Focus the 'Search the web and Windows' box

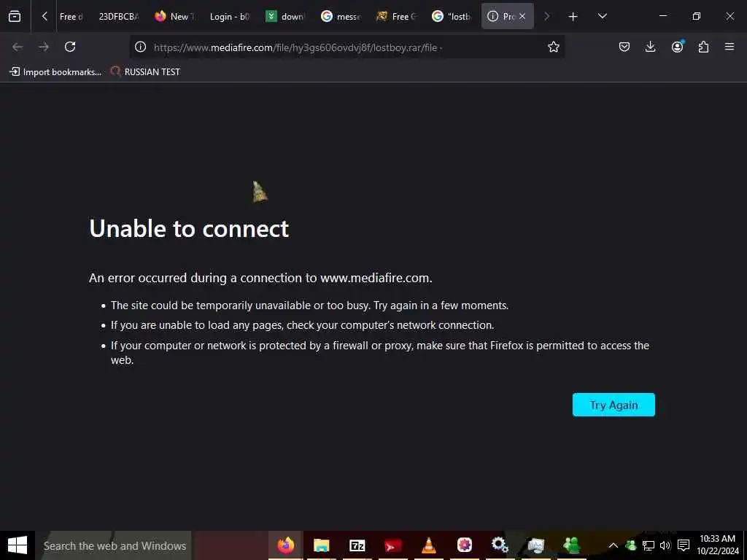(113, 545)
